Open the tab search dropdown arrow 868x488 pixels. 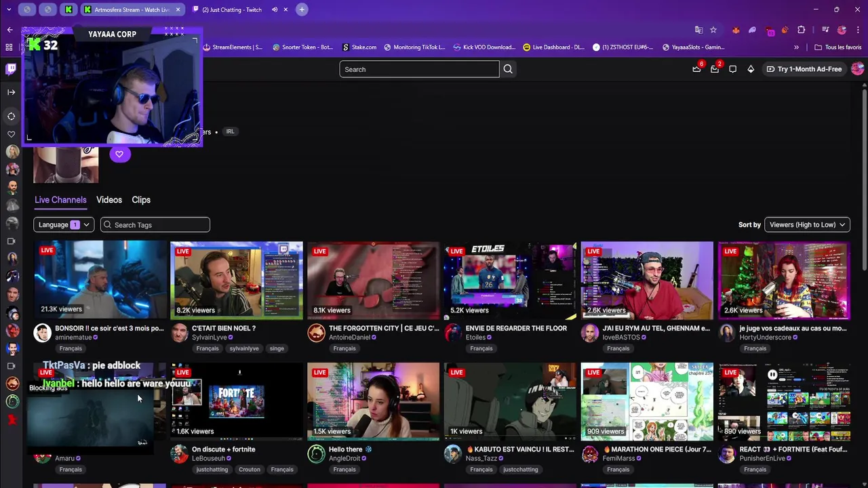pos(9,9)
